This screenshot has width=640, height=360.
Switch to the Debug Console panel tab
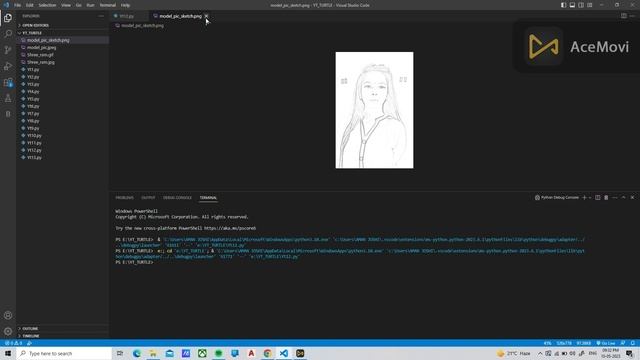coord(177,198)
